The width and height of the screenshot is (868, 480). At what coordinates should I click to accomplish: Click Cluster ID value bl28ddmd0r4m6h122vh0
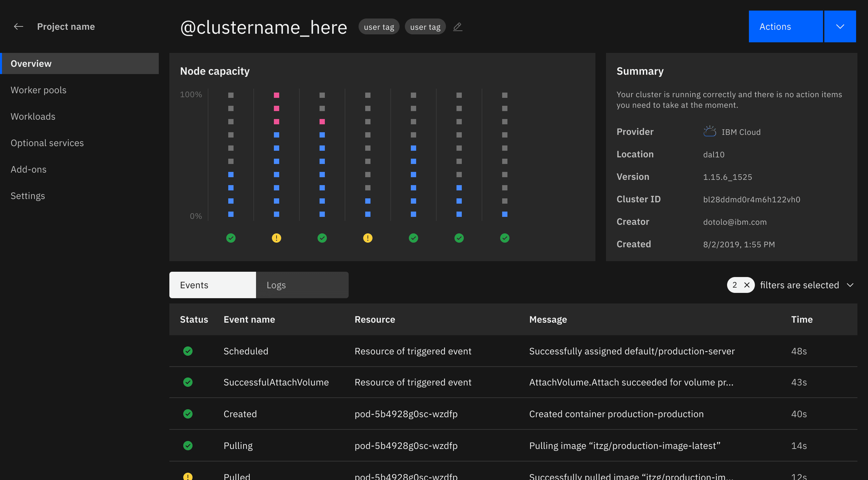pyautogui.click(x=752, y=199)
